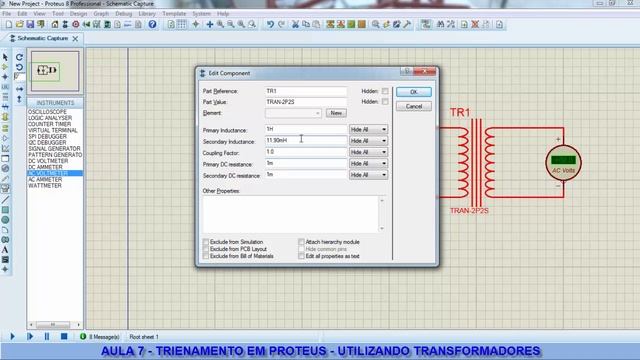640x360 pixels.
Task: Open Hide All dropdown for Coupling Factor
Action: pos(368,152)
